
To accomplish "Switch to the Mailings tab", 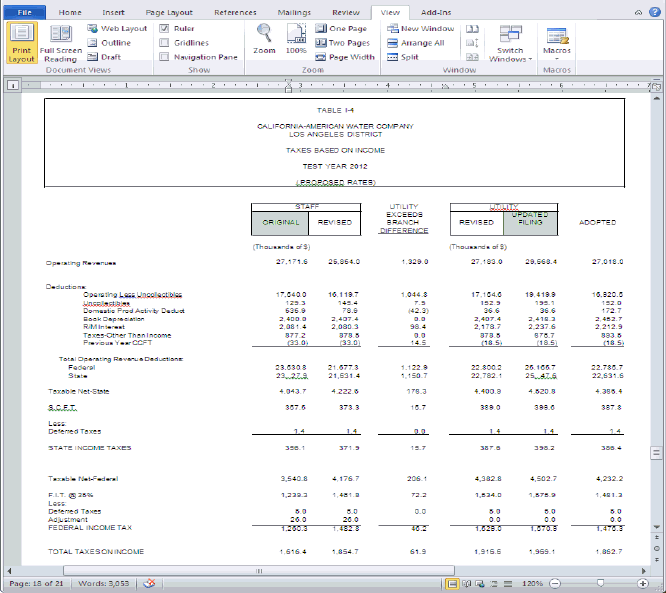I will click(x=293, y=12).
